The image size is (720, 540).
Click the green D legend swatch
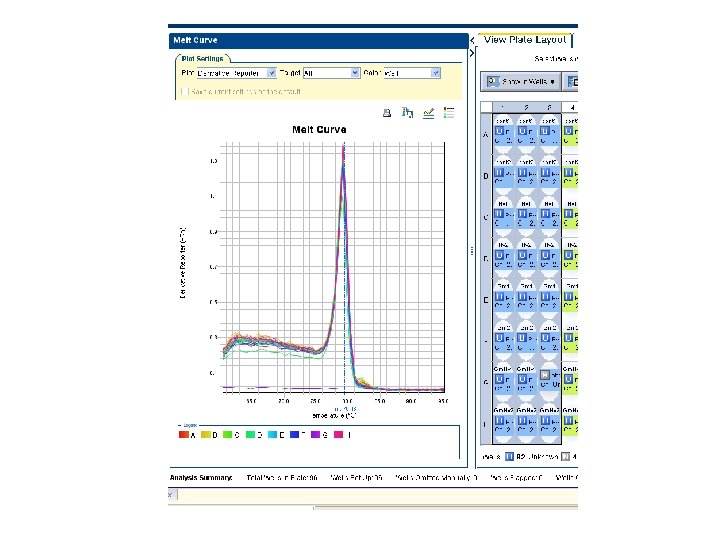click(250, 434)
